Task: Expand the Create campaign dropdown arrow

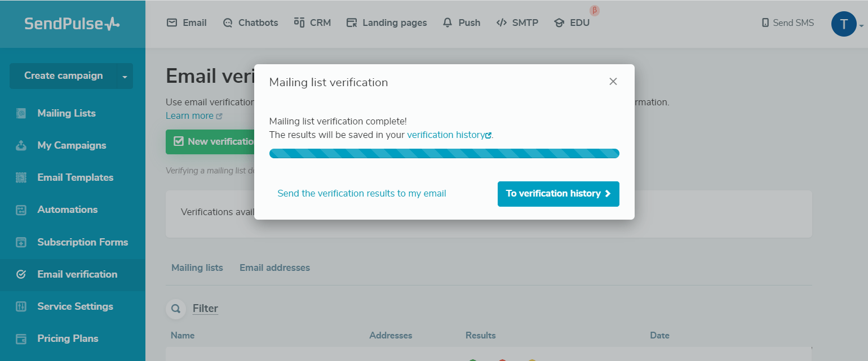Action: click(x=125, y=76)
